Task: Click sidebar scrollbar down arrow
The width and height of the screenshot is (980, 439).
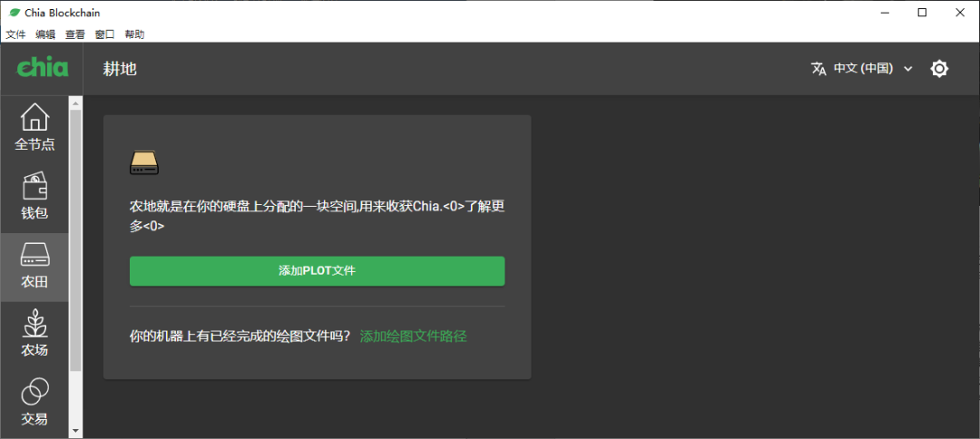Action: (75, 431)
